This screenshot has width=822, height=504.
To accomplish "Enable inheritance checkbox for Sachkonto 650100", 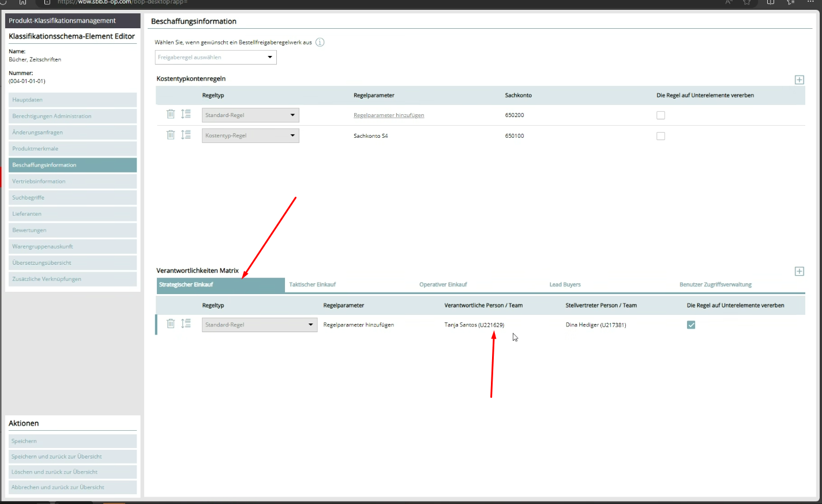I will click(x=660, y=136).
